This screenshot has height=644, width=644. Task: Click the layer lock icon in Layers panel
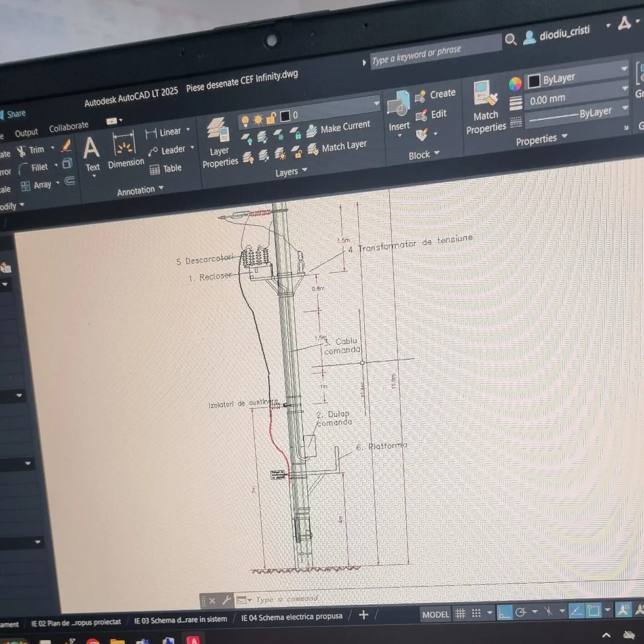(295, 133)
